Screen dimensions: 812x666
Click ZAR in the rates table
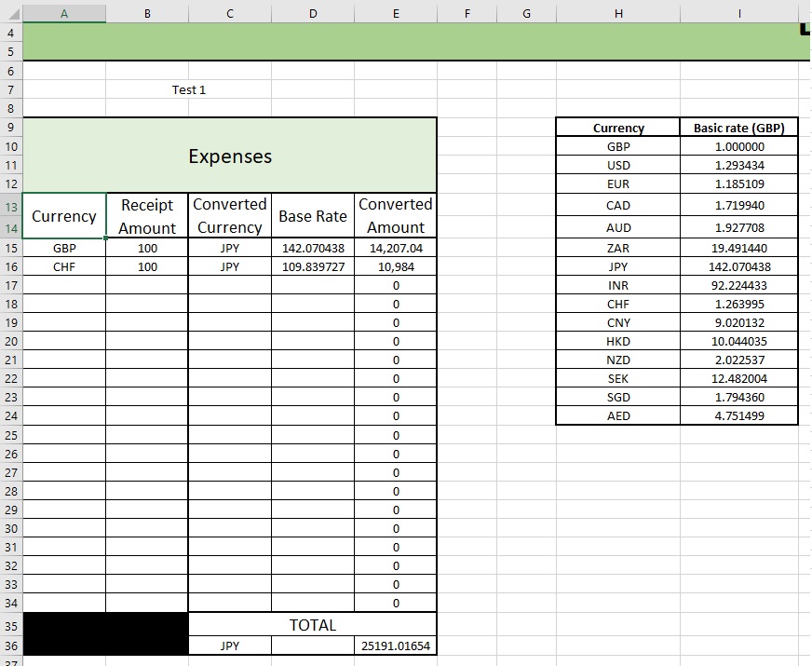click(618, 248)
